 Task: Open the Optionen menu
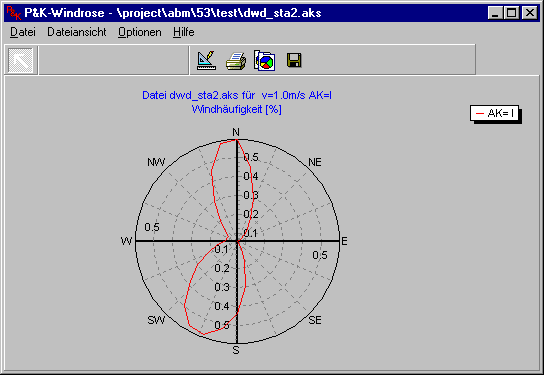[139, 32]
